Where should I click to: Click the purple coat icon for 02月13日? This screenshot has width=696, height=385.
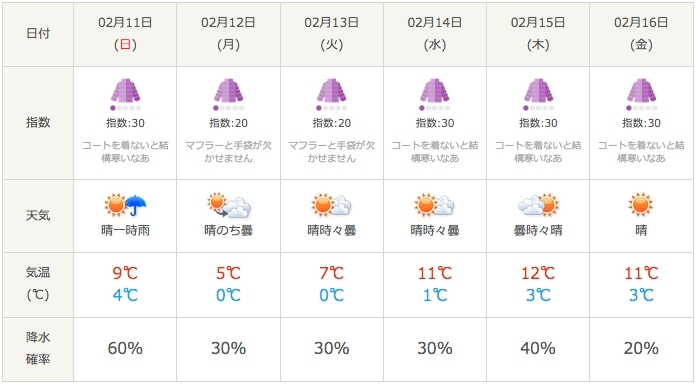332,90
